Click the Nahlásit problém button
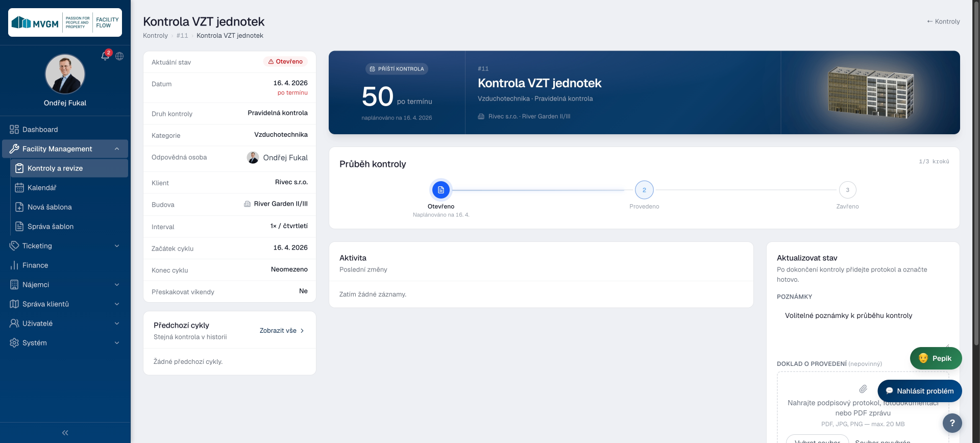This screenshot has width=980, height=443. click(x=920, y=391)
